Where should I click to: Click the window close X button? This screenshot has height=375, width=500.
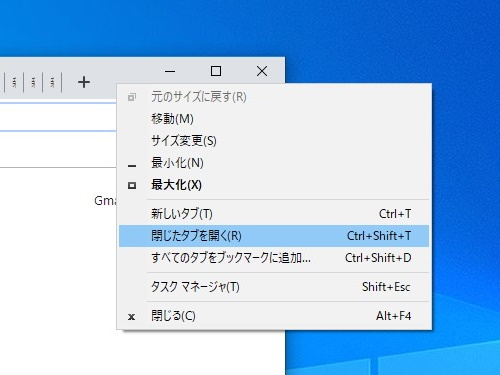pyautogui.click(x=262, y=71)
